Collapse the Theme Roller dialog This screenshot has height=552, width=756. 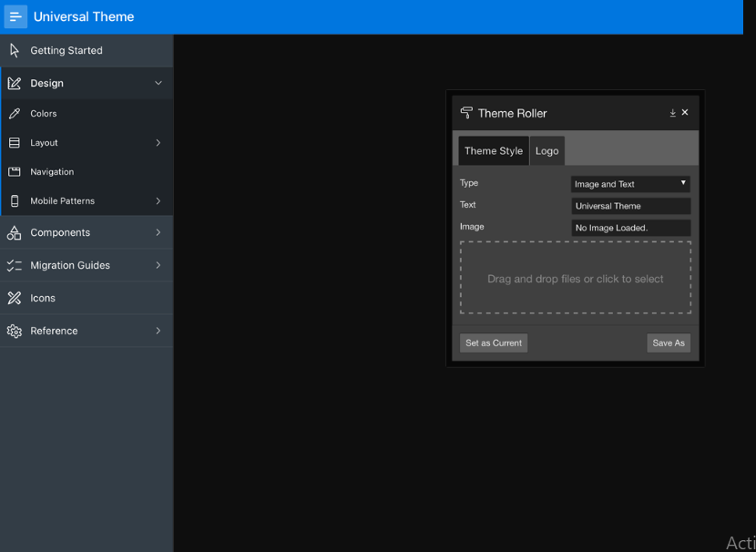tap(672, 113)
